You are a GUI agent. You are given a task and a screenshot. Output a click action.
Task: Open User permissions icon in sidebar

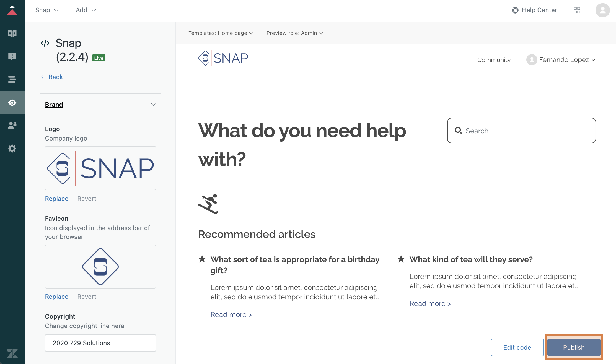[x=12, y=125]
